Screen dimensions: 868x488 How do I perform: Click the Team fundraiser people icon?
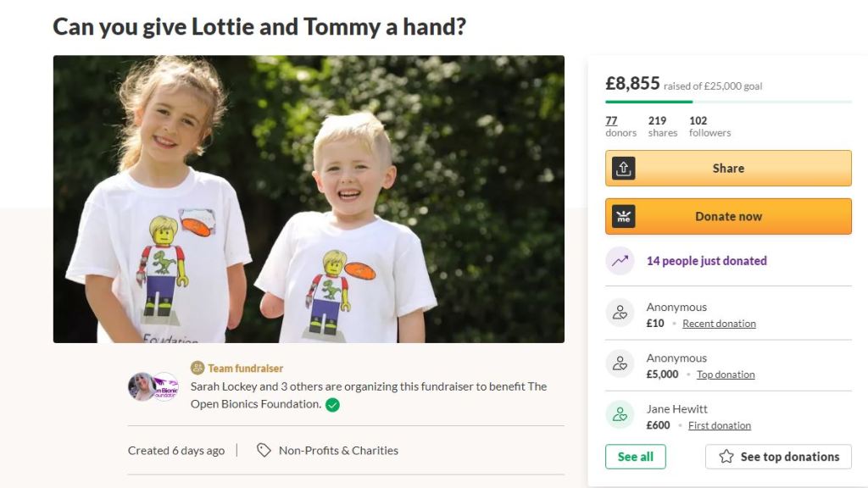point(198,368)
